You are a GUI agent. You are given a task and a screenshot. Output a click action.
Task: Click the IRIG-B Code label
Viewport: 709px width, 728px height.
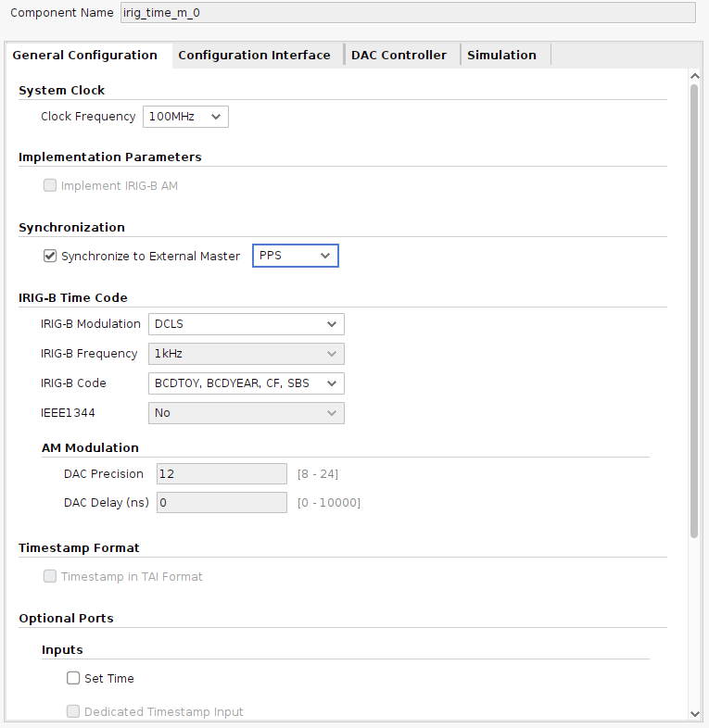73,383
